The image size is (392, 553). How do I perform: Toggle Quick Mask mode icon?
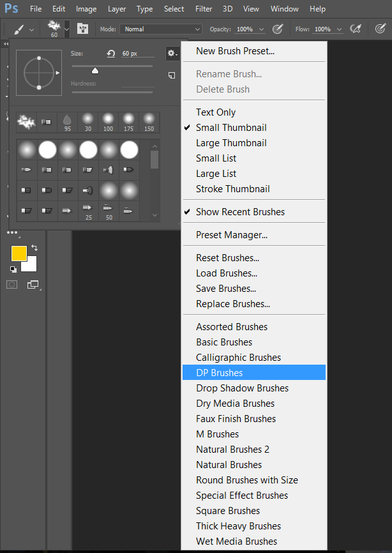[x=11, y=285]
